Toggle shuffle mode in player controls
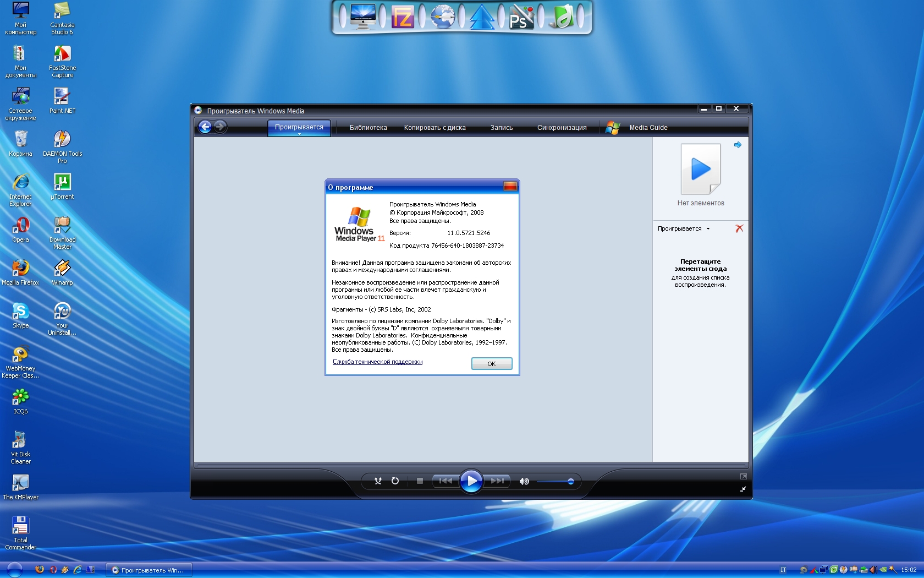The image size is (924, 578). pyautogui.click(x=378, y=481)
